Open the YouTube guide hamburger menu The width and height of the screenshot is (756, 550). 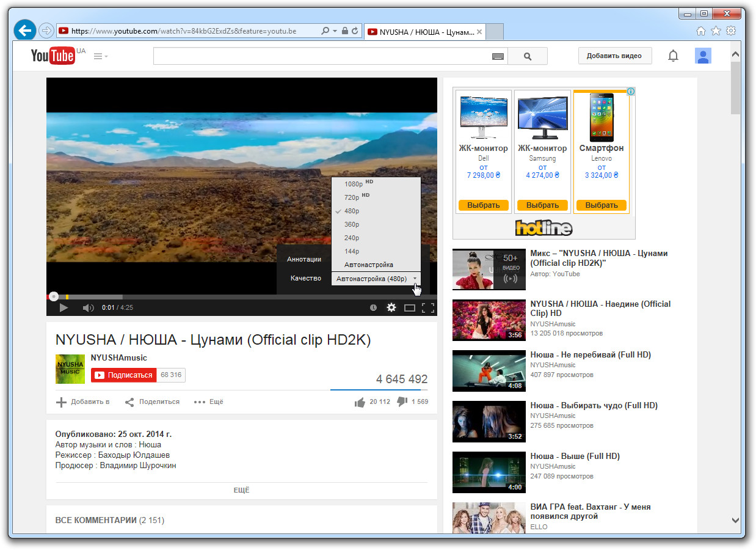tap(100, 56)
